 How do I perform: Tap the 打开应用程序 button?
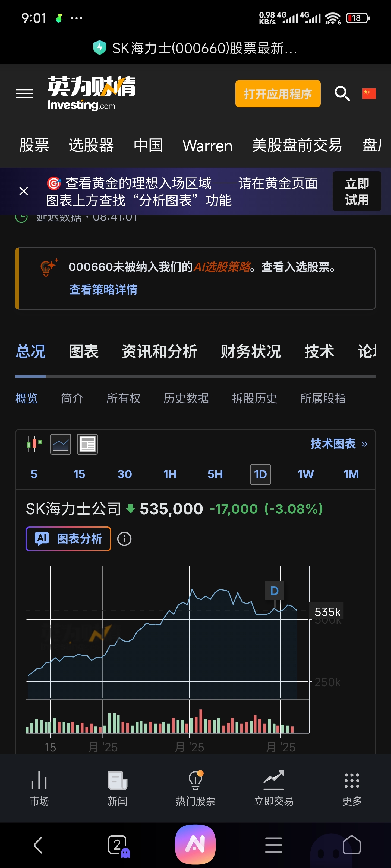[278, 94]
